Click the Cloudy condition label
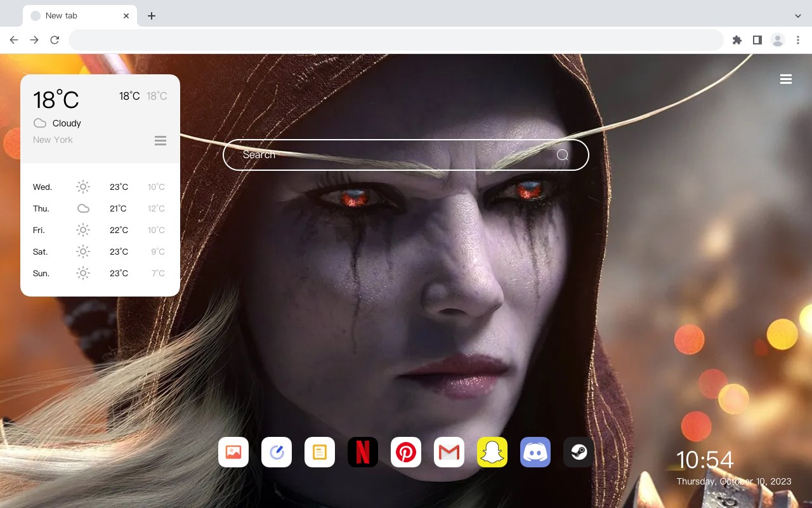 tap(67, 123)
